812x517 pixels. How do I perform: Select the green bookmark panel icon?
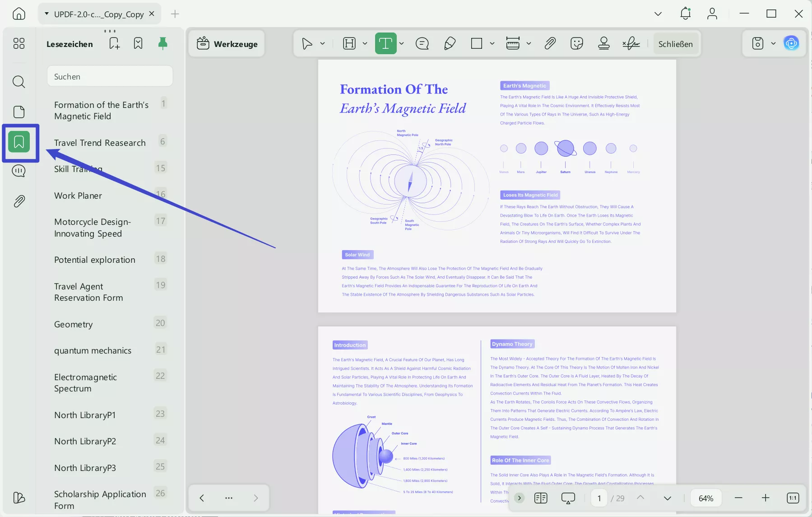point(19,142)
